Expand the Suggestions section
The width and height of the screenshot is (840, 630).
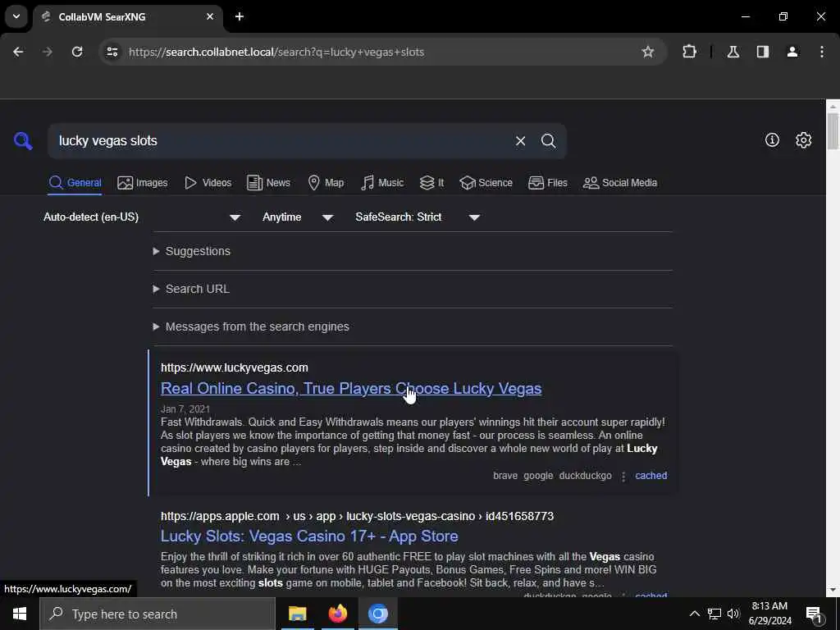tap(192, 251)
